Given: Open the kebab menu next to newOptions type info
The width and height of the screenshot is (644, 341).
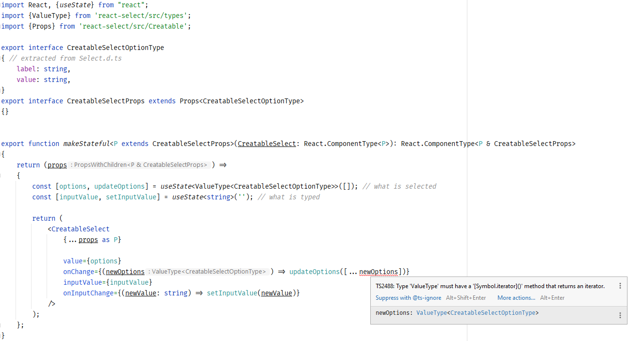Looking at the screenshot, I should [620, 315].
